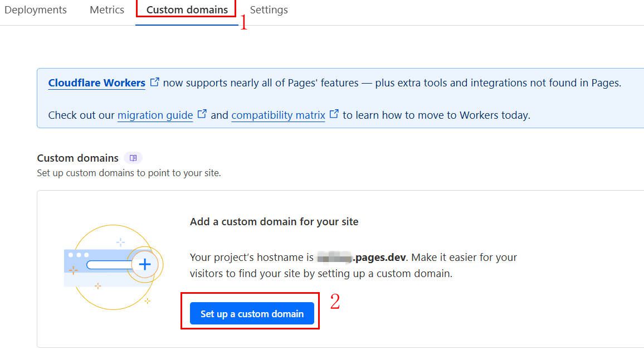Click the Set up a custom domain button
The height and width of the screenshot is (354, 644).
point(252,314)
